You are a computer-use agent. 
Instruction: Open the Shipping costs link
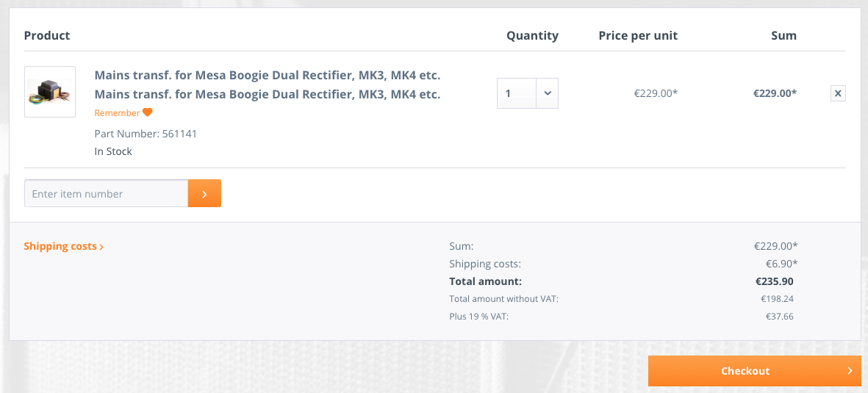pyautogui.click(x=60, y=246)
